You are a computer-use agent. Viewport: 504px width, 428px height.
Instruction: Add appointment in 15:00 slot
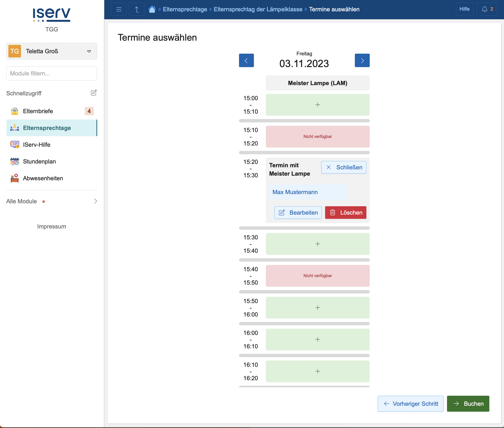click(x=317, y=105)
